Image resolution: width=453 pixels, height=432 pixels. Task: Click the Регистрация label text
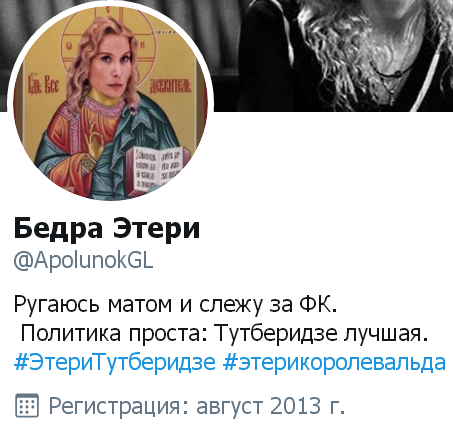[119, 406]
